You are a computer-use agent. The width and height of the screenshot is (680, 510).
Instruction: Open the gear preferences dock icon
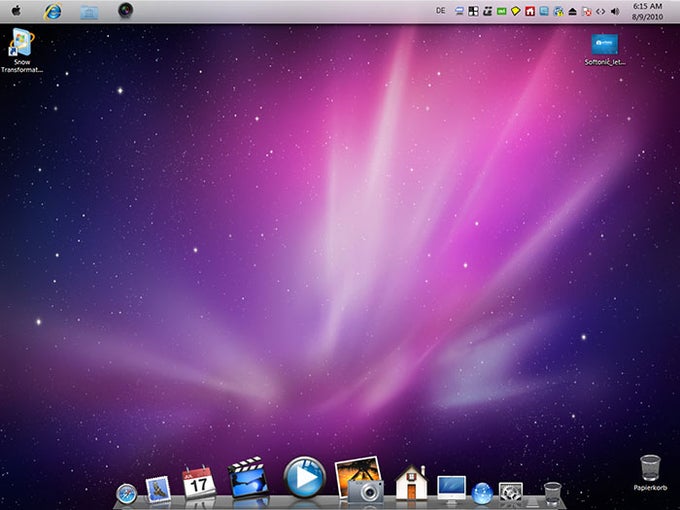(x=510, y=493)
